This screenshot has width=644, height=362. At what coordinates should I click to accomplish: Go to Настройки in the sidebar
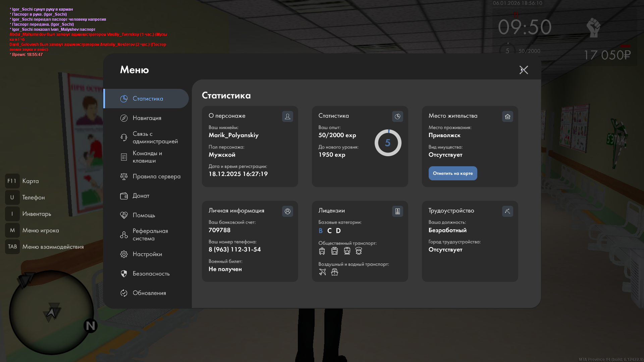coord(147,254)
